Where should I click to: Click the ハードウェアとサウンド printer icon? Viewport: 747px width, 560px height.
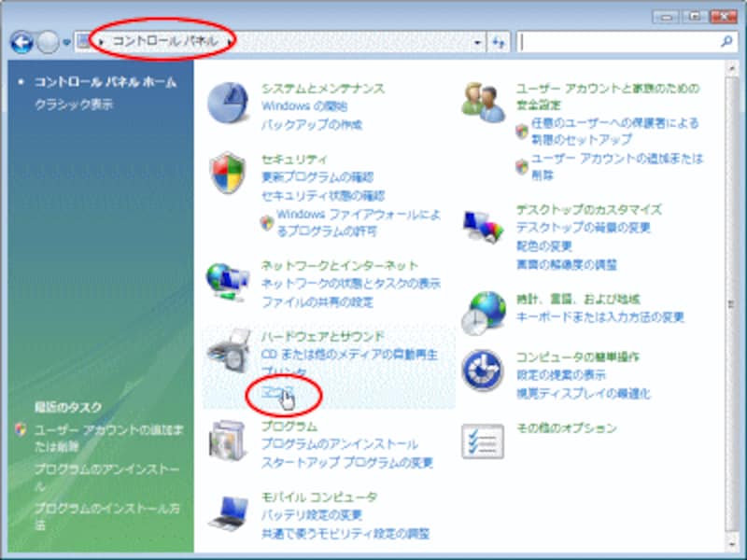click(229, 351)
